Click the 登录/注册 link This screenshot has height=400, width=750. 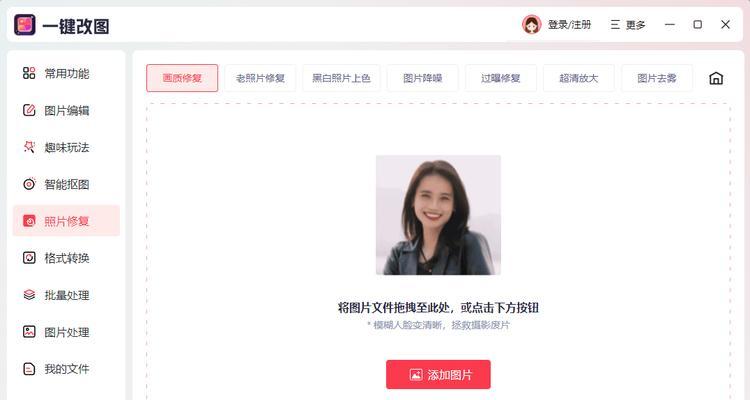(x=569, y=25)
